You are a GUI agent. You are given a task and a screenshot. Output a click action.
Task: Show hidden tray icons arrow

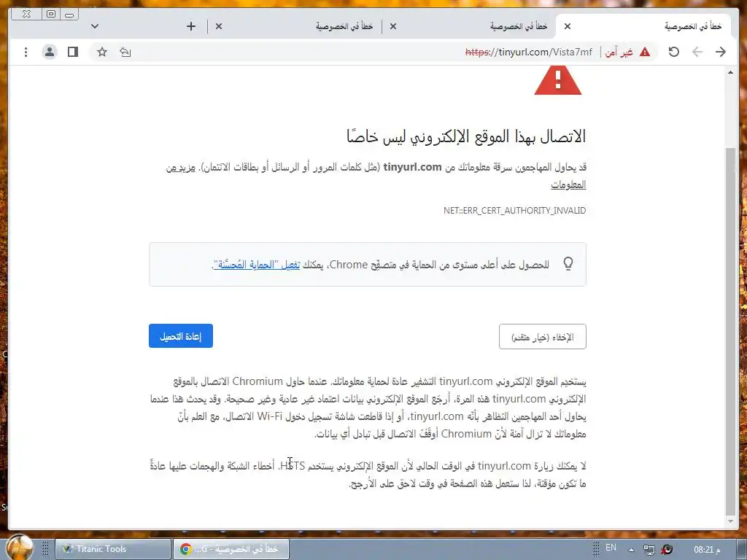(x=631, y=550)
